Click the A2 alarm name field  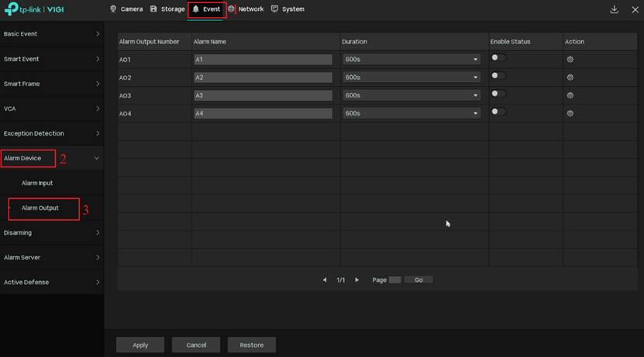point(262,77)
